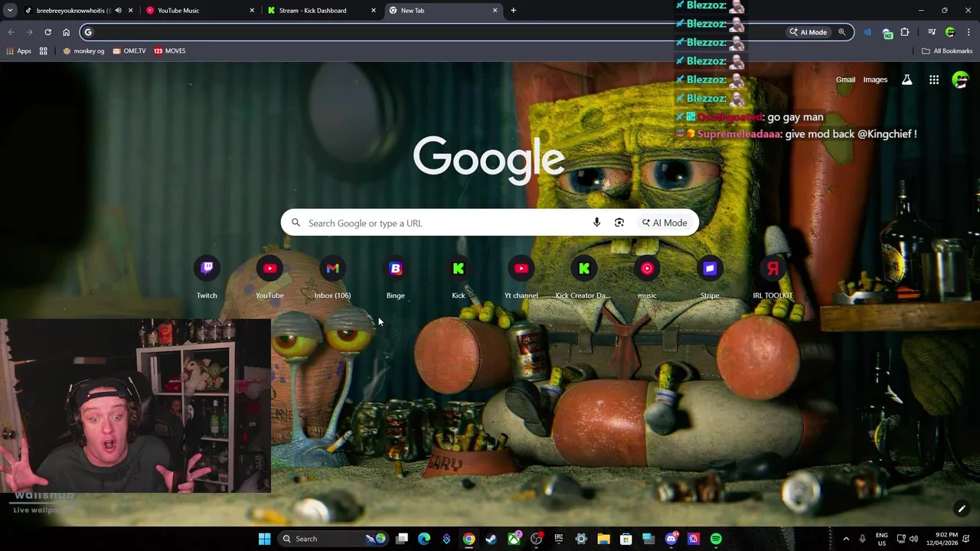
Task: Expand the tab search dropdown arrow
Action: [x=10, y=11]
